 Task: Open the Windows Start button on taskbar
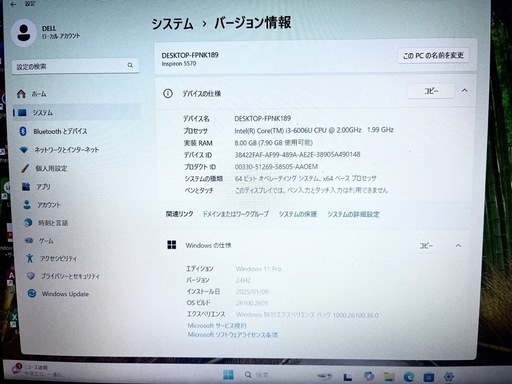228,375
